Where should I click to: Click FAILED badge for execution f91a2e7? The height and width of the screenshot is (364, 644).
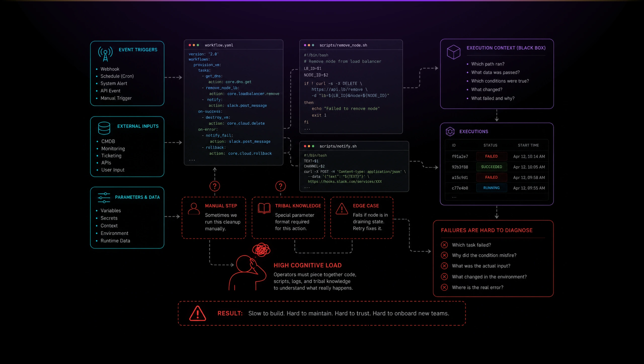(x=491, y=156)
